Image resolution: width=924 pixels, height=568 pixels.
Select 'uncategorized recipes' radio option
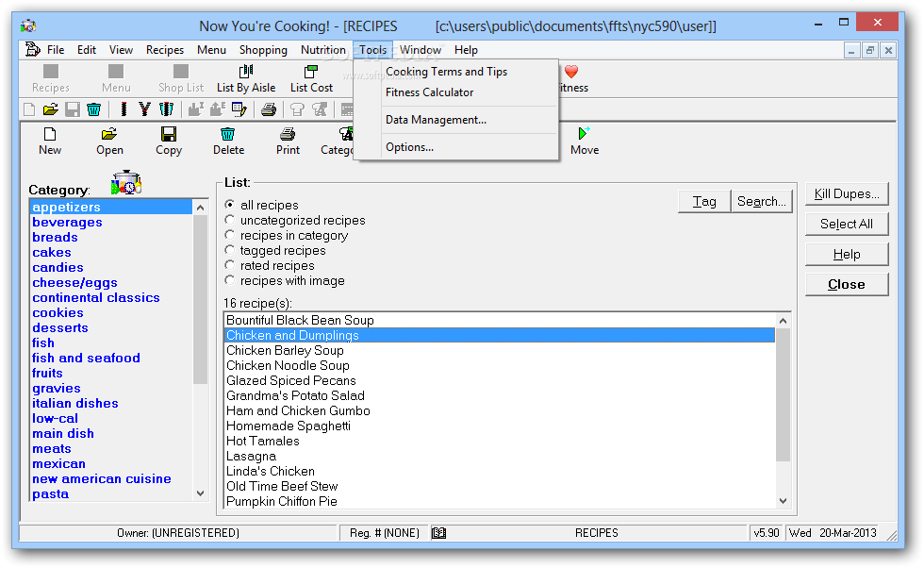[230, 220]
